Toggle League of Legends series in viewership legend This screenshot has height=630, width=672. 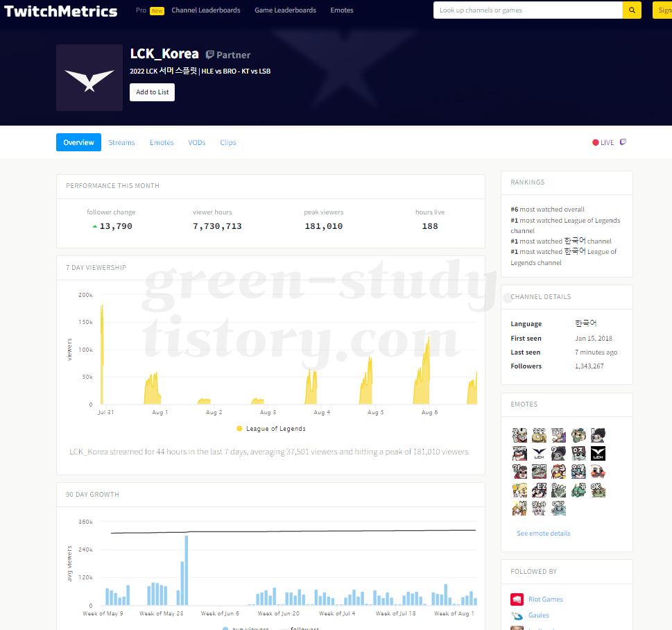tap(271, 428)
